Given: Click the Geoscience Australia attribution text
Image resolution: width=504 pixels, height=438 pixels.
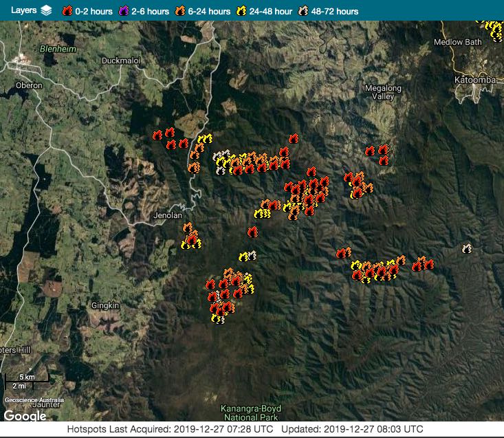Looking at the screenshot, I should [34, 400].
